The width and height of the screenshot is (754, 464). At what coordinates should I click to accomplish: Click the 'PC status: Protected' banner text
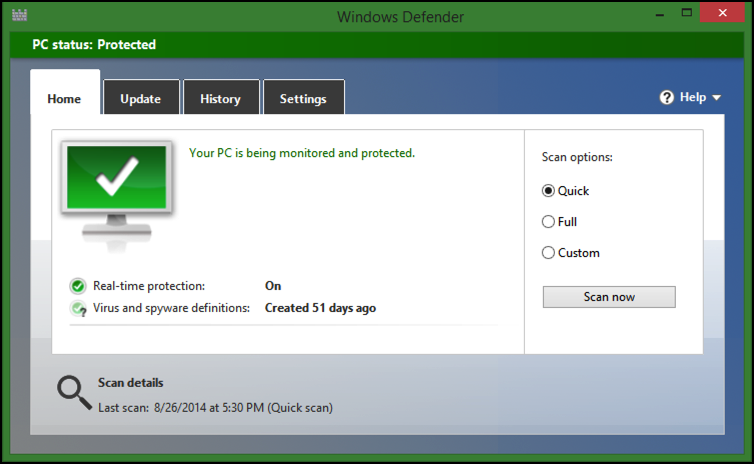pos(94,45)
